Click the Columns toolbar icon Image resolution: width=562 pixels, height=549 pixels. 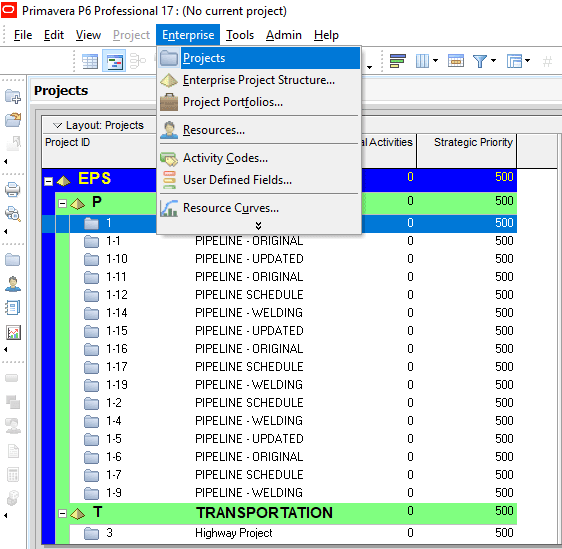(x=422, y=61)
